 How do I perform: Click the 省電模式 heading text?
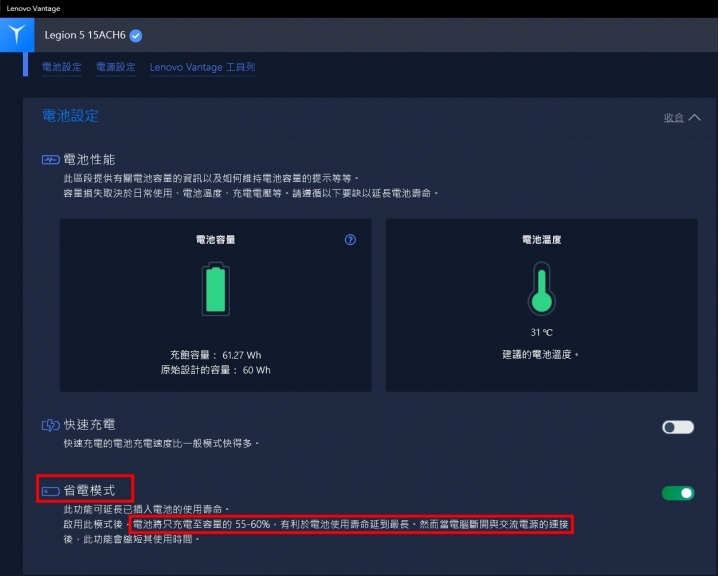pos(90,491)
